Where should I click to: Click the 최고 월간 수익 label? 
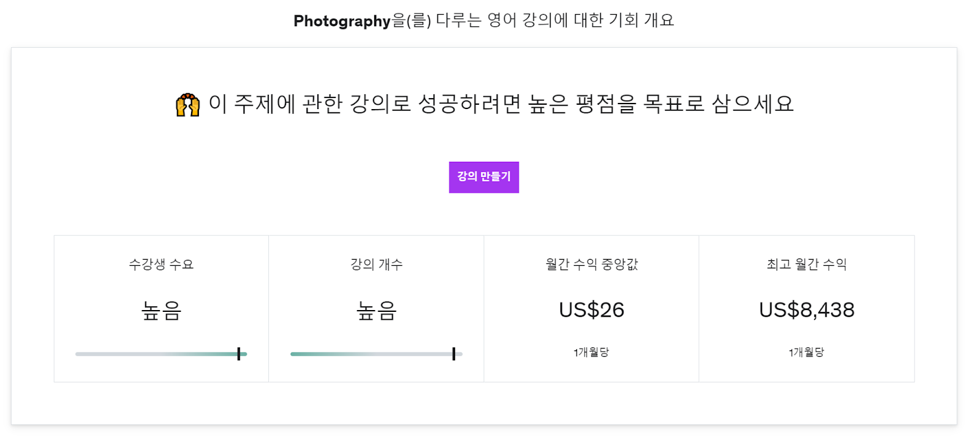[806, 265]
